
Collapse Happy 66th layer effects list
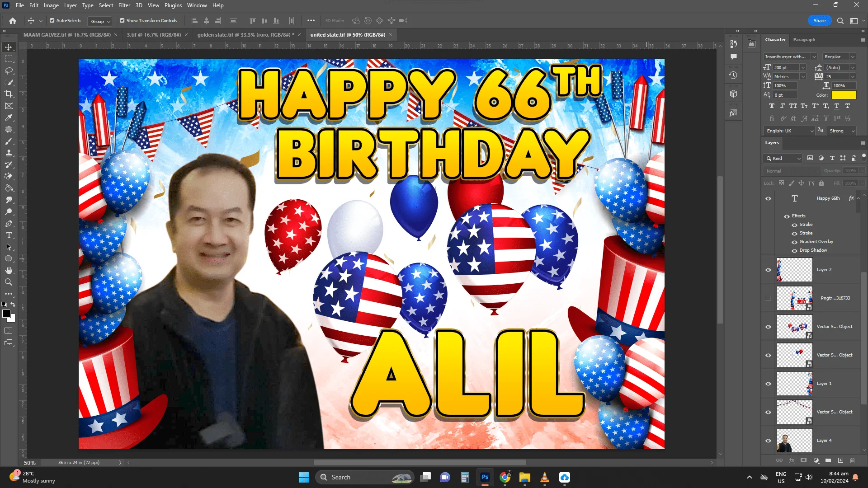(858, 198)
